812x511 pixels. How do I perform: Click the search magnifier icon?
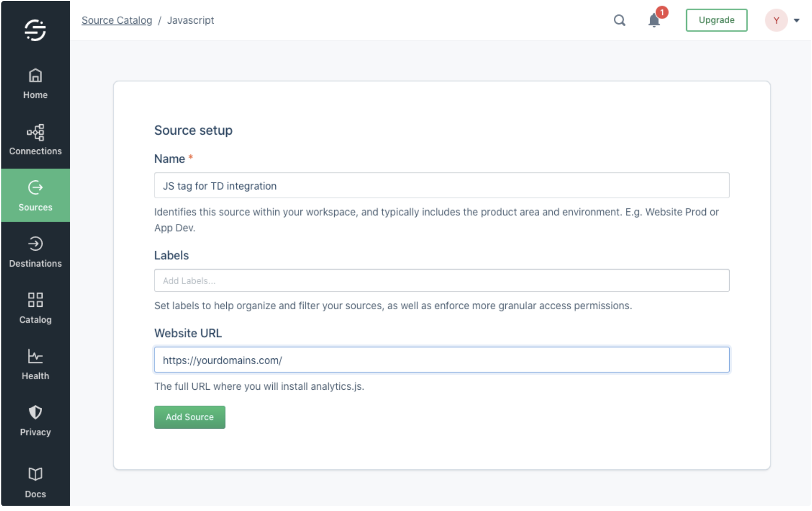619,20
